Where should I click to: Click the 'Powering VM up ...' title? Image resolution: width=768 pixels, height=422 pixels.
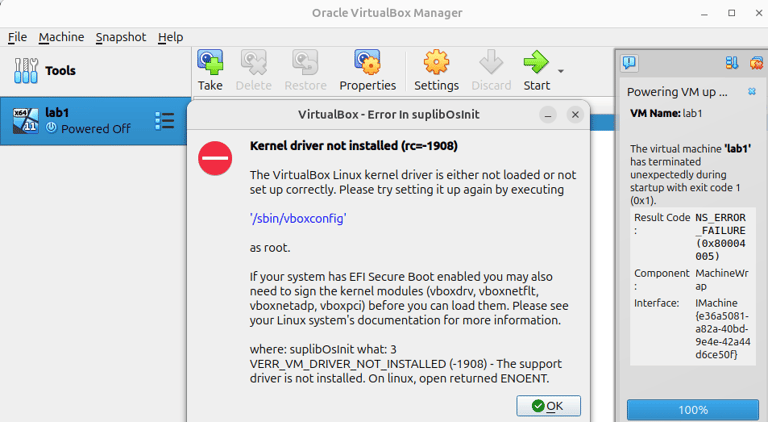[677, 92]
